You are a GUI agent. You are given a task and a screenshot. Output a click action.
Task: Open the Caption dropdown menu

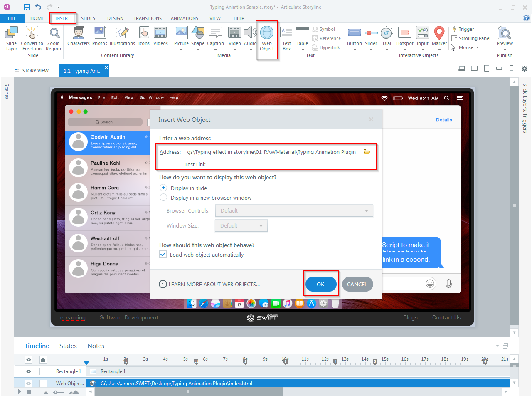215,49
